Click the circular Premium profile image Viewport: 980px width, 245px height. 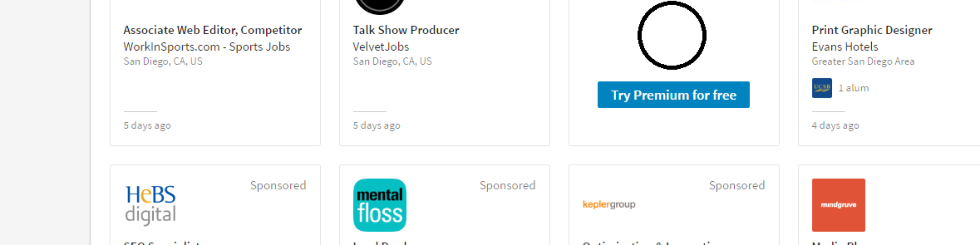(672, 36)
